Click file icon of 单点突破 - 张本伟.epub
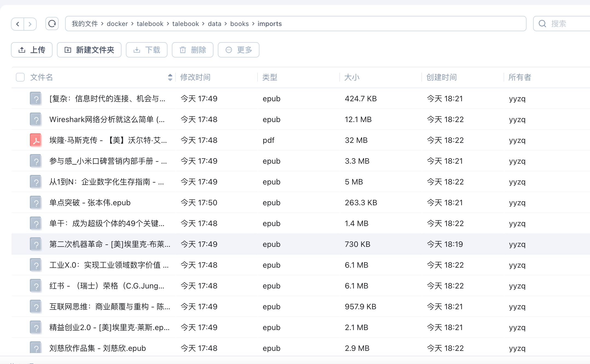590x364 pixels. [x=36, y=203]
